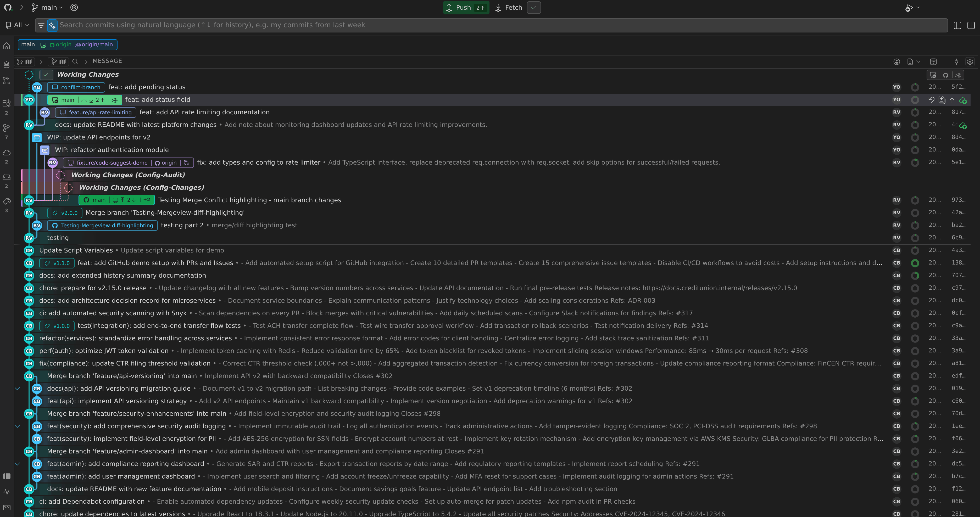Viewport: 980px width, 517px height.
Task: Open the GitHub repository icon in the top bar
Action: click(x=8, y=7)
